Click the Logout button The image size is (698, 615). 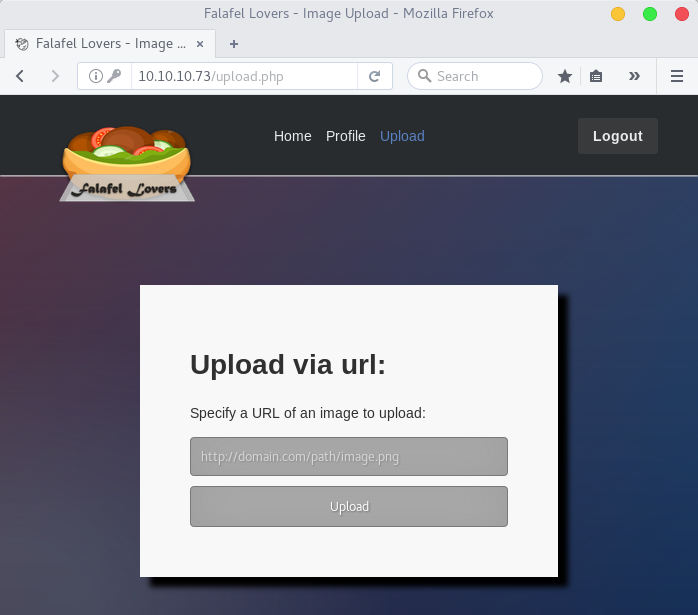[x=617, y=136]
